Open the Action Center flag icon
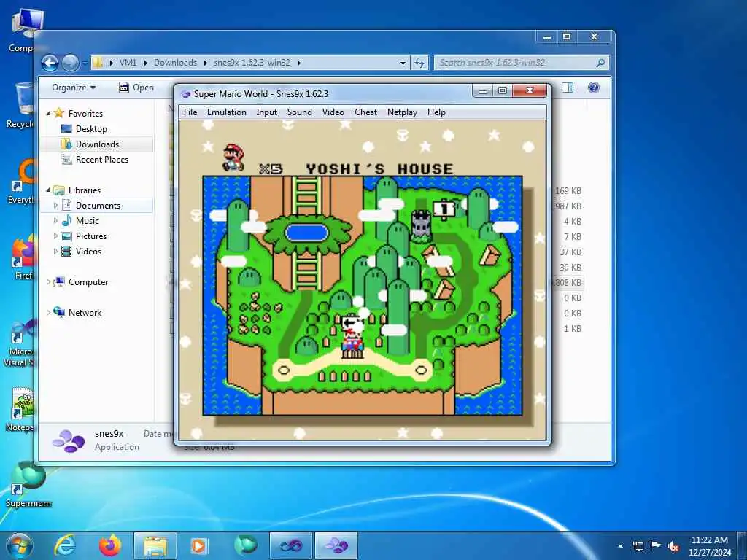747x560 pixels. (656, 546)
